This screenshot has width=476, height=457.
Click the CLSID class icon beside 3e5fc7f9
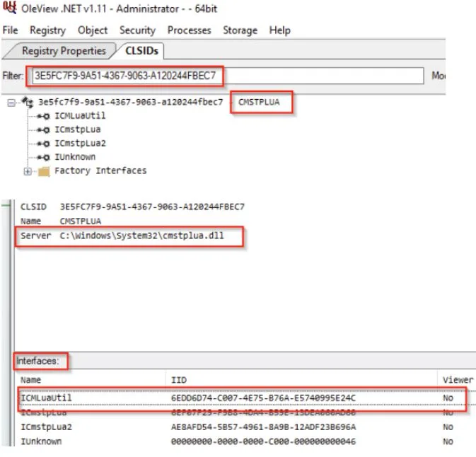tap(28, 102)
